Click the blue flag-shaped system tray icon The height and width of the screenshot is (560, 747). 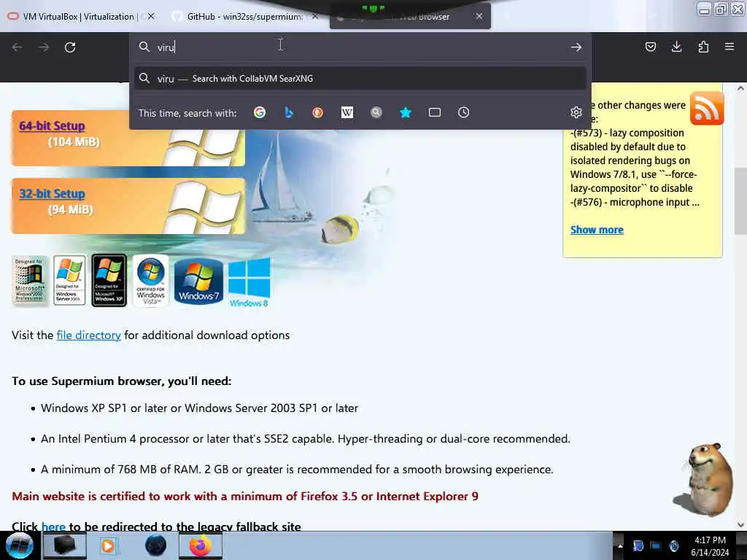638,546
